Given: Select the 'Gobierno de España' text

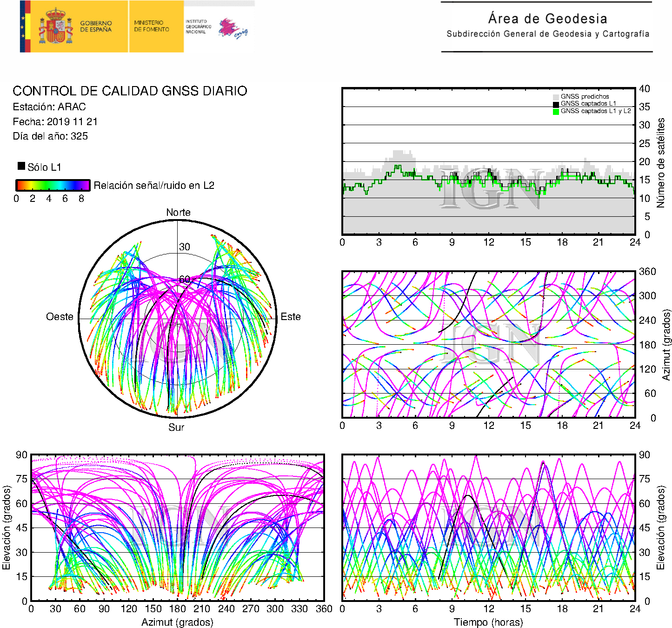Looking at the screenshot, I should [x=96, y=26].
